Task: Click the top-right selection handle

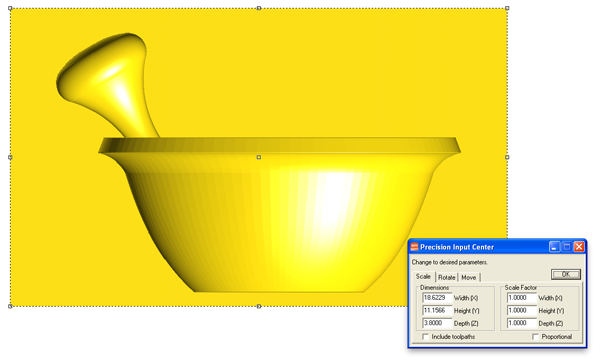Action: tap(507, 8)
